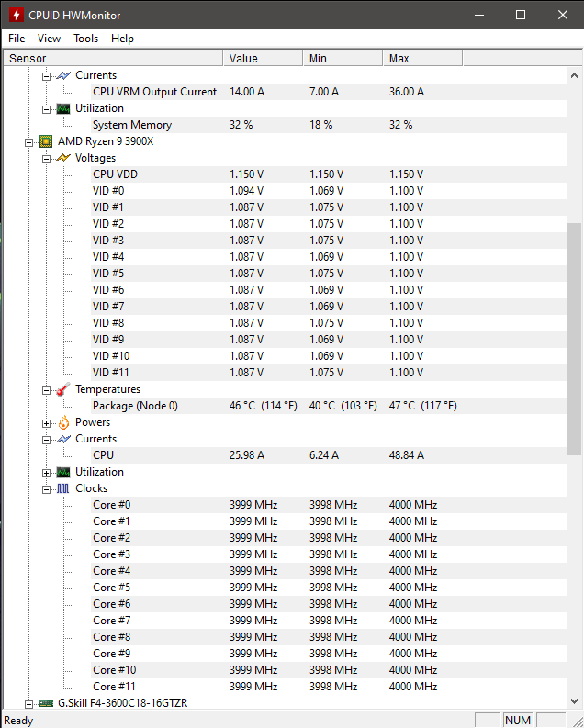
Task: Collapse the Utilization node above System Memory
Action: 46,109
